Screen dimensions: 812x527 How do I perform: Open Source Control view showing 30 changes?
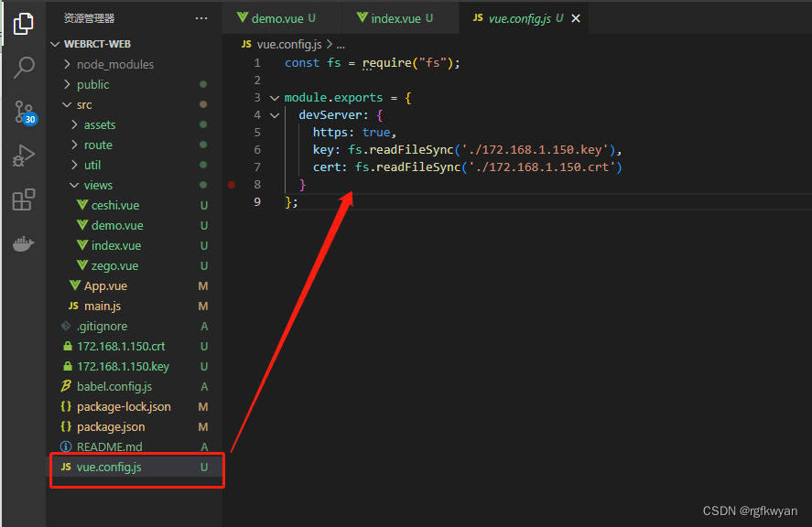pyautogui.click(x=23, y=110)
